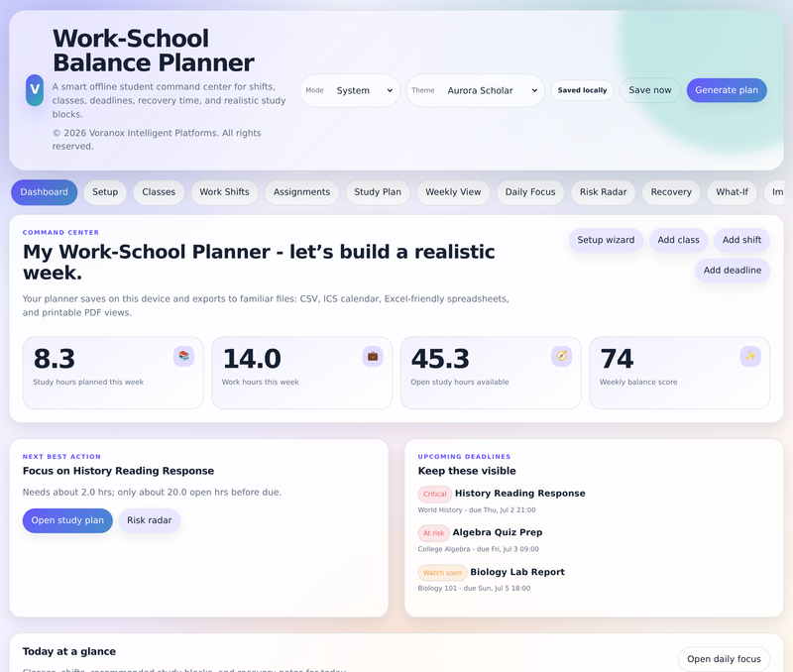Screen dimensions: 793x672
Task: Click the Add shift button
Action: tap(741, 240)
